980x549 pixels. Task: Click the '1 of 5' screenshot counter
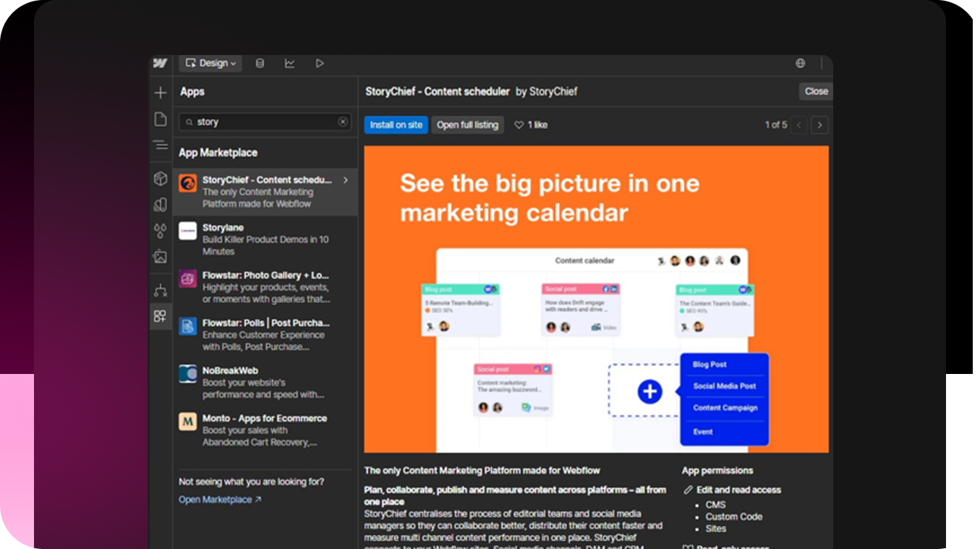click(x=776, y=125)
